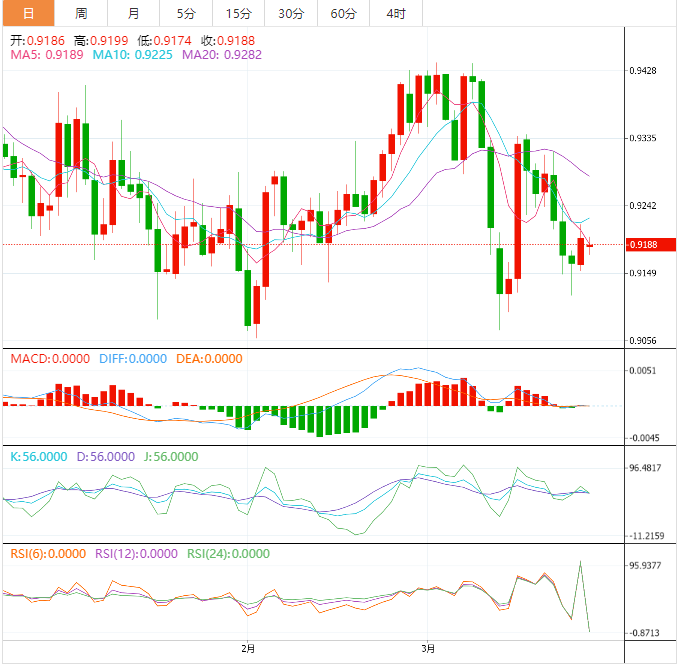680x668 pixels.
Task: Click the 0.9428 price axis label
Action: (643, 71)
